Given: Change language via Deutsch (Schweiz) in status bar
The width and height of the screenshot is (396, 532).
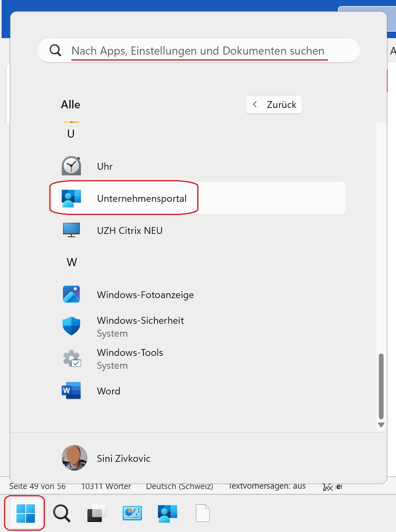Looking at the screenshot, I should tap(180, 486).
